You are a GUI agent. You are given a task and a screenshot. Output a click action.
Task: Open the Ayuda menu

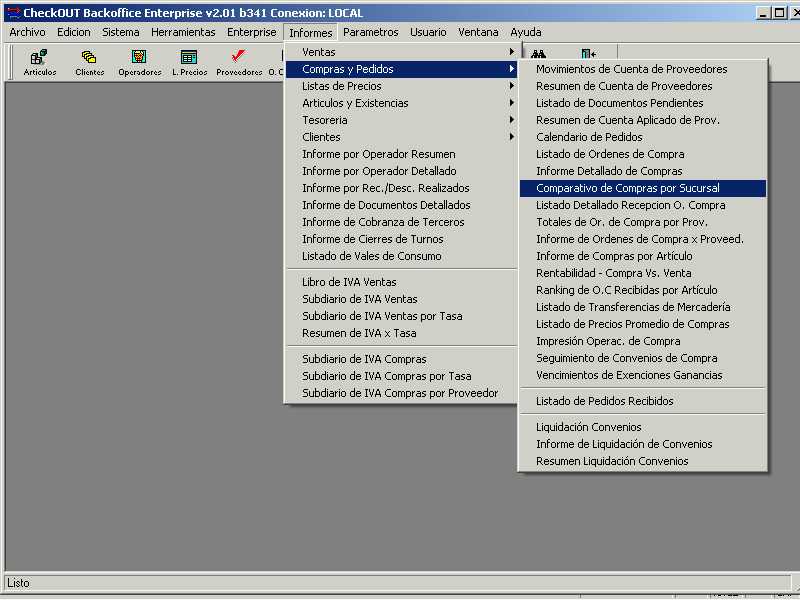click(x=526, y=32)
